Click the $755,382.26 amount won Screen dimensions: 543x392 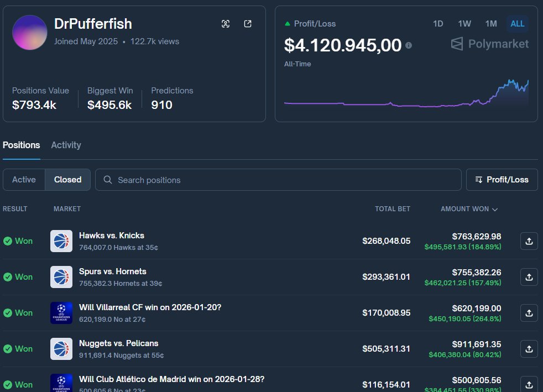click(x=477, y=273)
